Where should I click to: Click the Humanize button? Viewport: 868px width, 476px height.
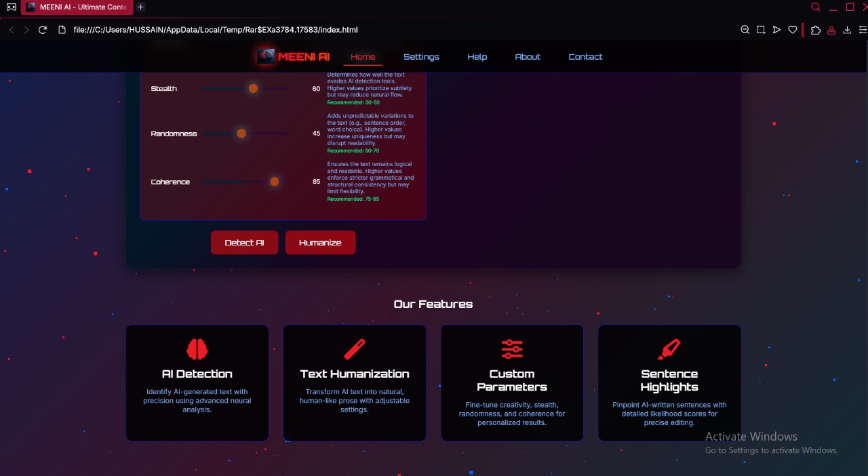point(320,243)
